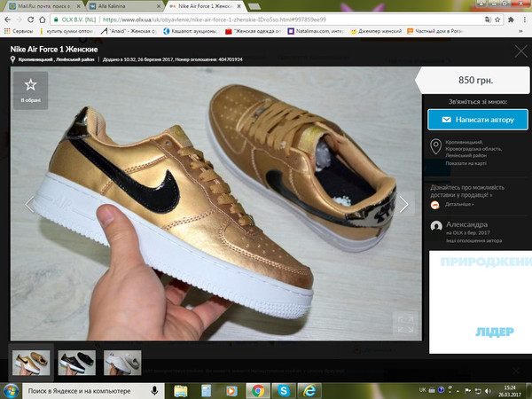
Task: Close the Mail.Ru tab
Action: click(x=79, y=6)
